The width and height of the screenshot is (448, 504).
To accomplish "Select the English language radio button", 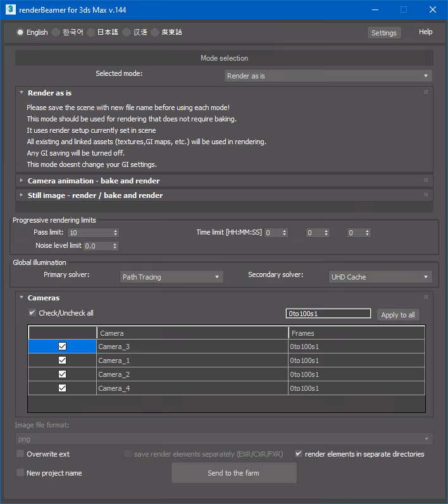I will [x=20, y=32].
